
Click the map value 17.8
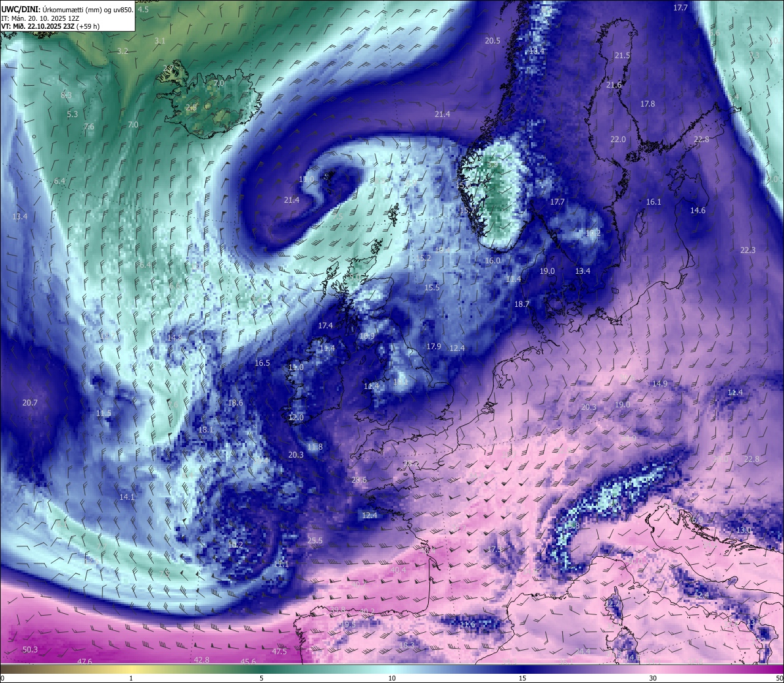click(647, 104)
